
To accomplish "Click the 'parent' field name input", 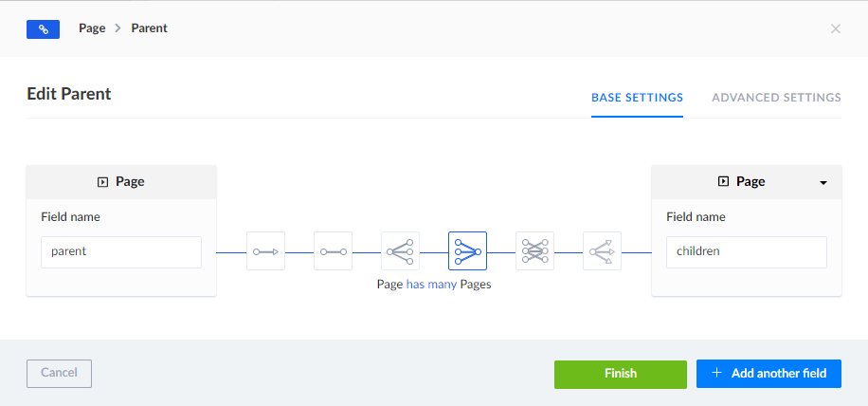I will pyautogui.click(x=121, y=252).
